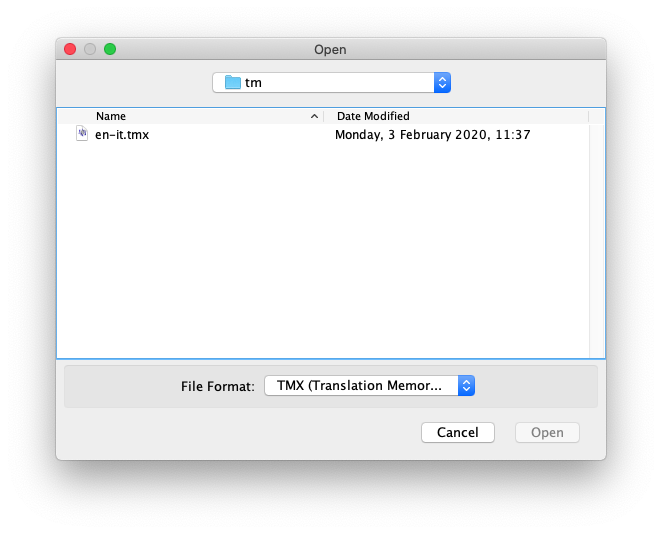Viewport: 662px width, 534px height.
Task: Select the en-it.tmx file name
Action: coord(122,134)
